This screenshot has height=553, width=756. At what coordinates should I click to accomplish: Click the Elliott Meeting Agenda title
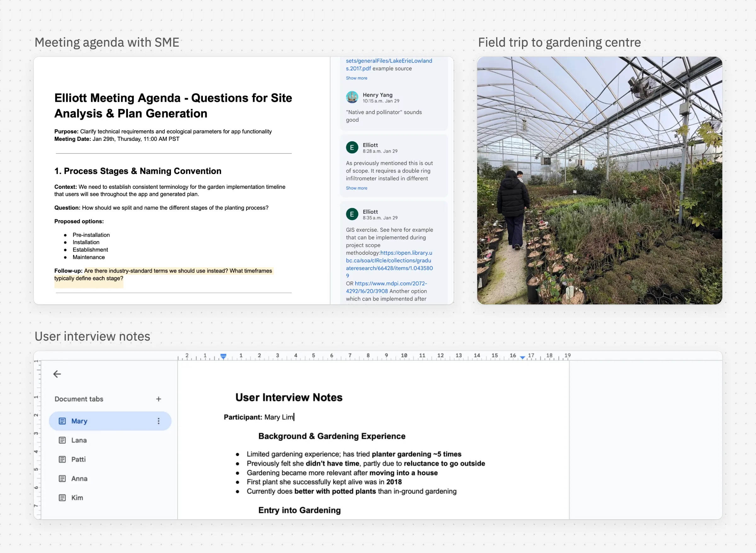173,106
